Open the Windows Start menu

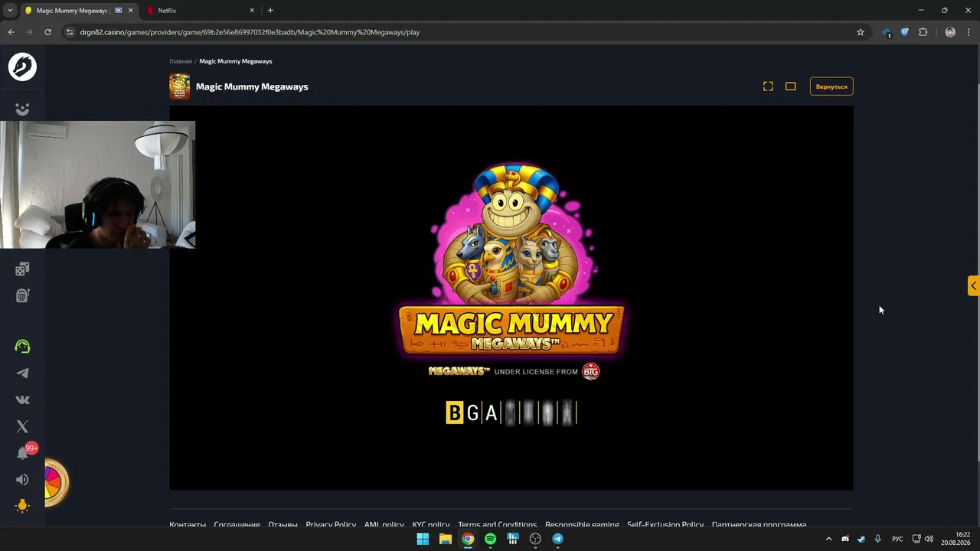pos(423,539)
